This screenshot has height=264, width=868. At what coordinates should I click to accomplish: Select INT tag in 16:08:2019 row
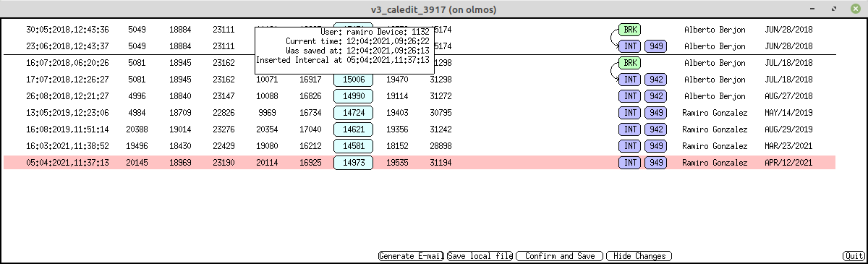630,129
